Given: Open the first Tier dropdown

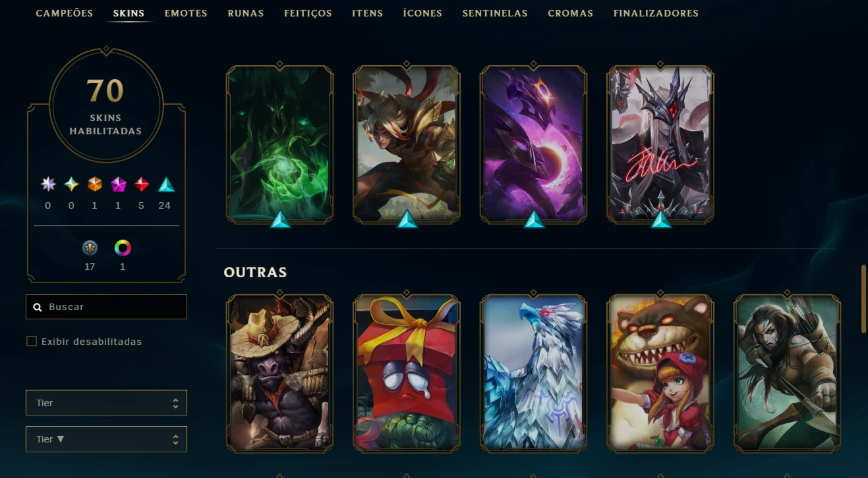Looking at the screenshot, I should [x=106, y=403].
